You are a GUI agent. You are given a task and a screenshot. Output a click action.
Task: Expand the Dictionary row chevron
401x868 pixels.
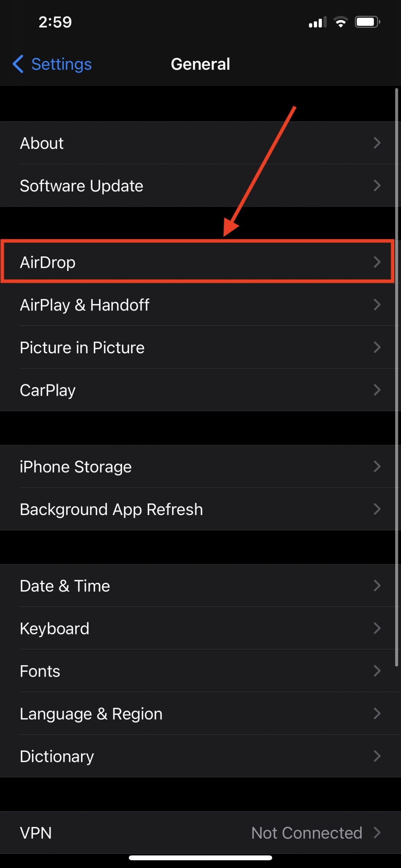[x=377, y=756]
